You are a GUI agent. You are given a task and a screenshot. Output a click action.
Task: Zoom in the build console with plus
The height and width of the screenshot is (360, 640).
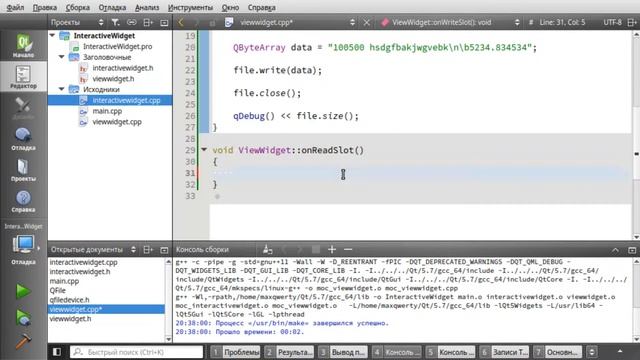(x=332, y=249)
